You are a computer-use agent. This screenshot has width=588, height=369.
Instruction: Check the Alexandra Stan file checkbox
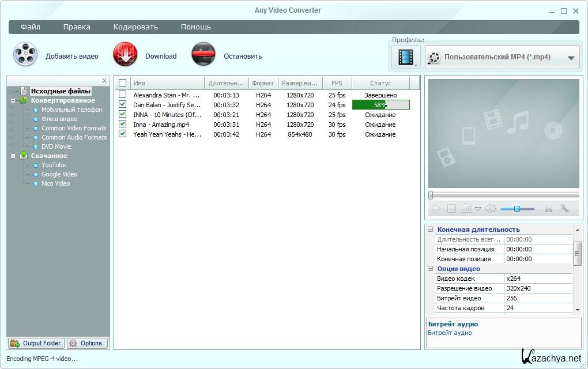122,95
